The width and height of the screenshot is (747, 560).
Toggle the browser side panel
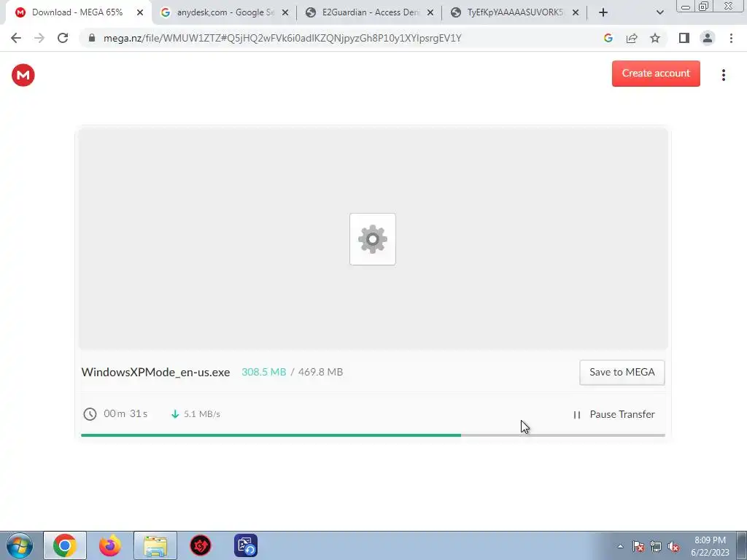(684, 38)
